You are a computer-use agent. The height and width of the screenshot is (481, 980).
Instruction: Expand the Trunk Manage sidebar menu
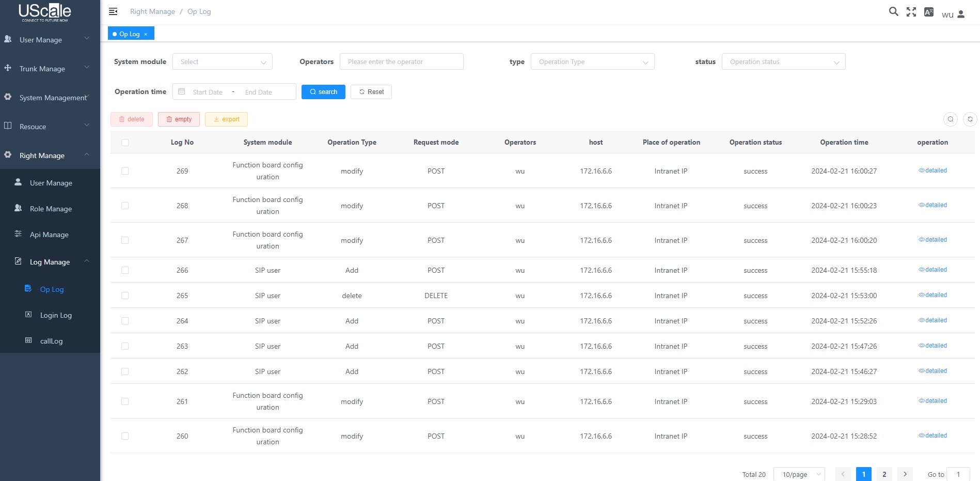[x=50, y=69]
